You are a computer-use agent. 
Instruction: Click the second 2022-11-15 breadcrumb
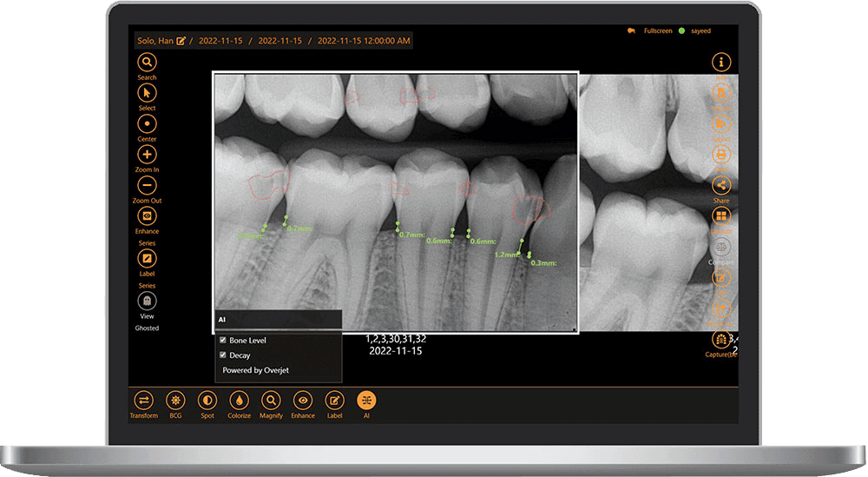[280, 41]
